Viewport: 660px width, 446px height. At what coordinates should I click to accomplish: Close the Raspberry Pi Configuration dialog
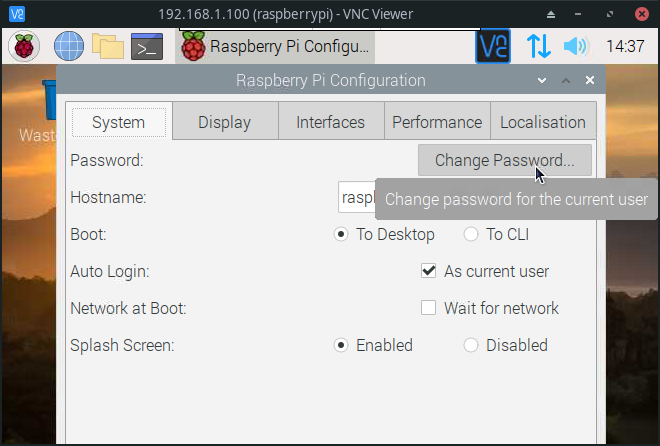tap(590, 80)
